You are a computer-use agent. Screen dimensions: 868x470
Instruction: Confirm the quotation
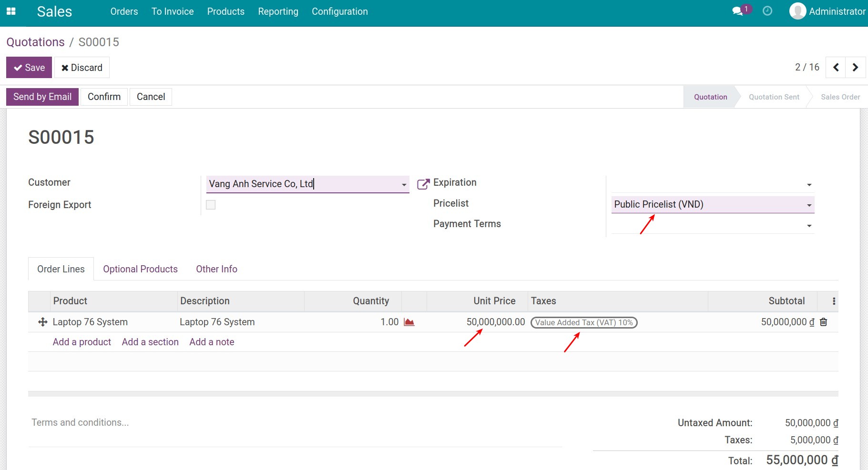(104, 97)
